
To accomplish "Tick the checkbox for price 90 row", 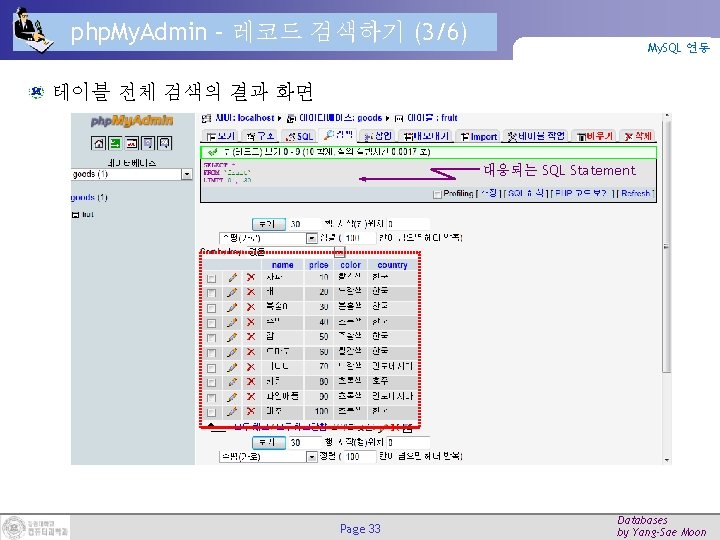I will (x=211, y=398).
